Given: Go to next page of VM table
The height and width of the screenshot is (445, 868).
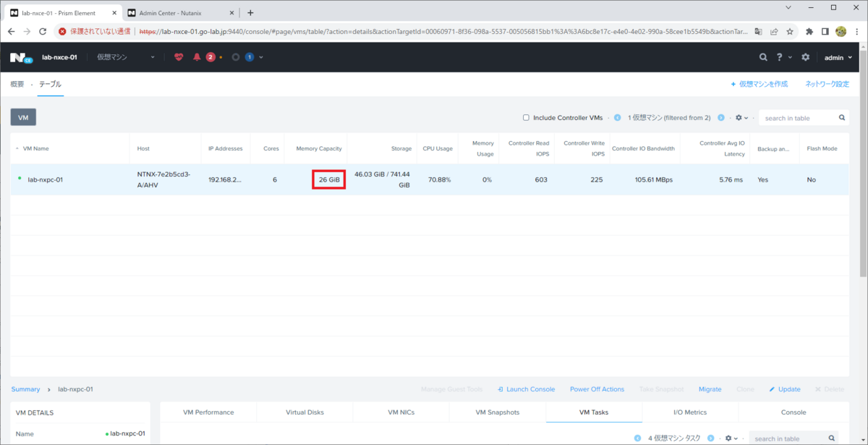Looking at the screenshot, I should 721,117.
